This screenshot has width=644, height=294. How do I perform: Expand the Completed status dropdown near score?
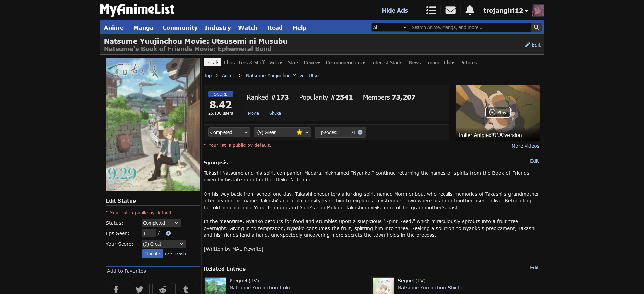tap(229, 132)
